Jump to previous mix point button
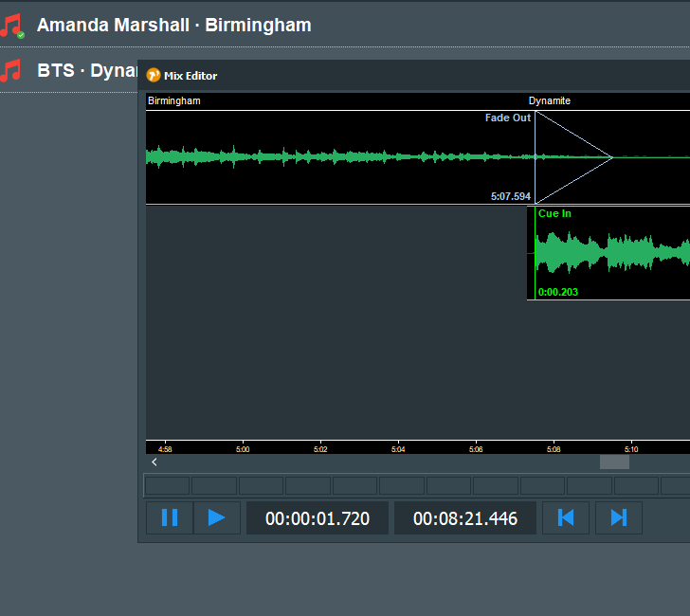690x616 pixels. click(566, 517)
